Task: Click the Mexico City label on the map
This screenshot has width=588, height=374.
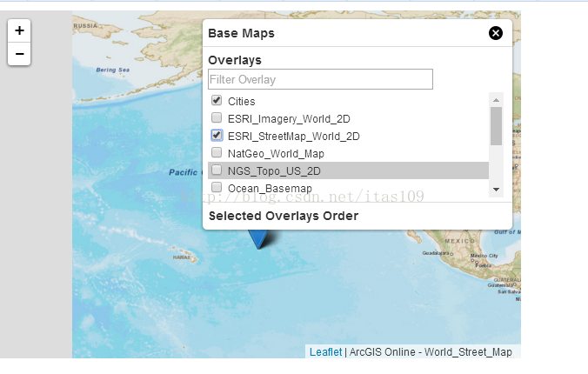Action: 484,256
